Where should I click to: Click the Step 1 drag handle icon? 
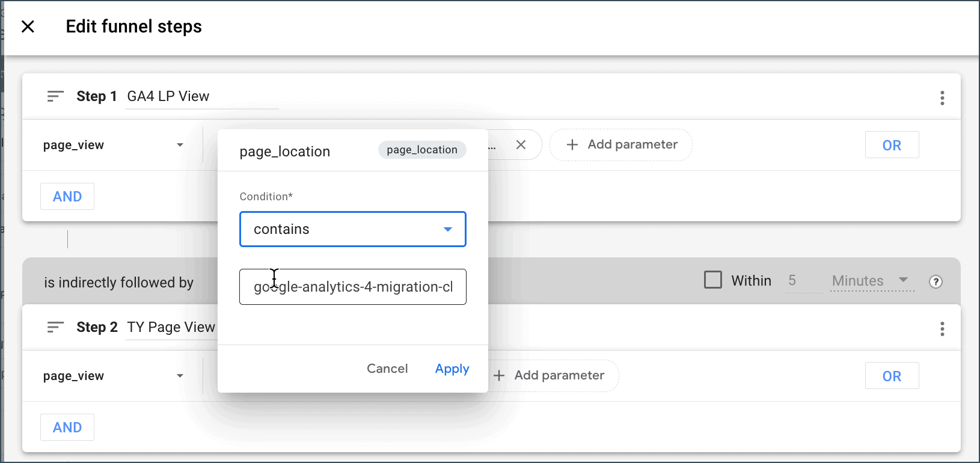tap(55, 96)
